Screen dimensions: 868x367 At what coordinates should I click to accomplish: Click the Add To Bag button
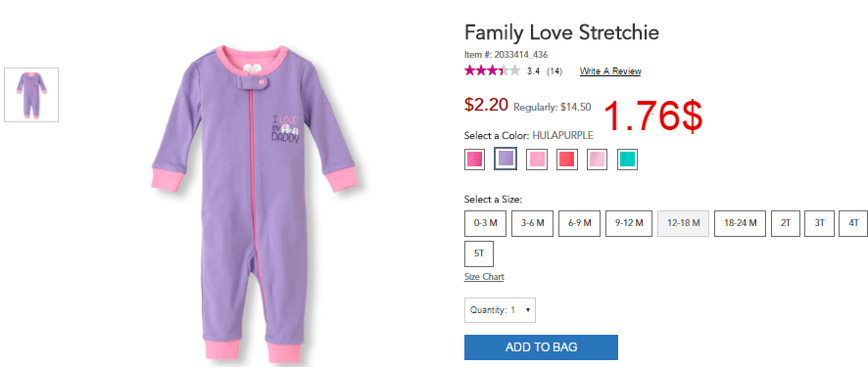[x=541, y=347]
